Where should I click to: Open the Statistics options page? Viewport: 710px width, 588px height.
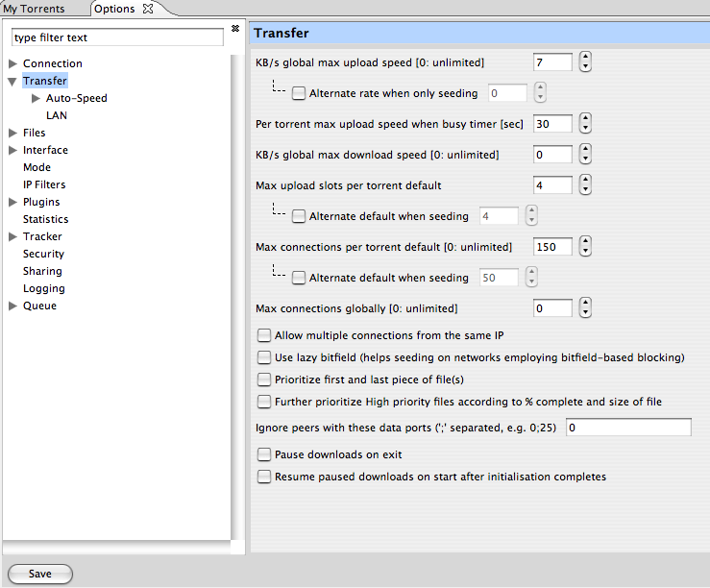coord(45,219)
